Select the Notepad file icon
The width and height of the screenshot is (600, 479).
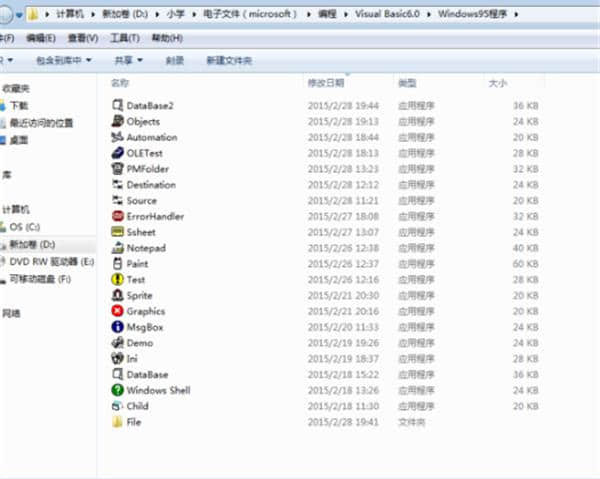[x=118, y=248]
